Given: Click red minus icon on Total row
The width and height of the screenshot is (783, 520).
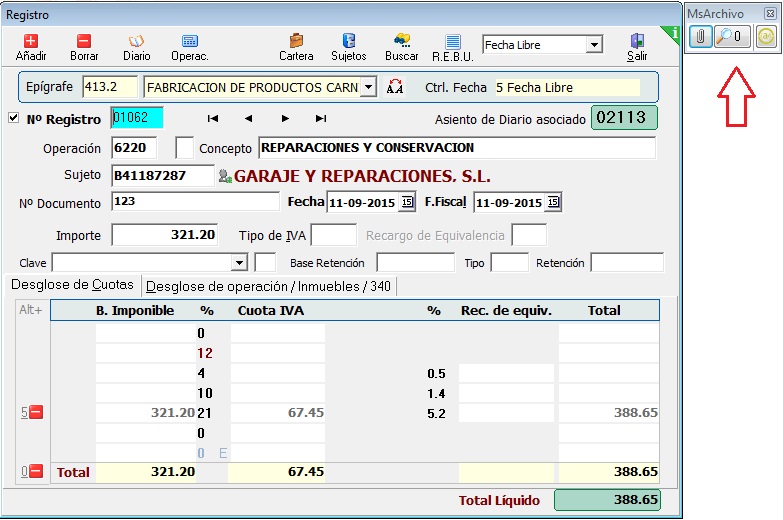Looking at the screenshot, I should coord(36,471).
